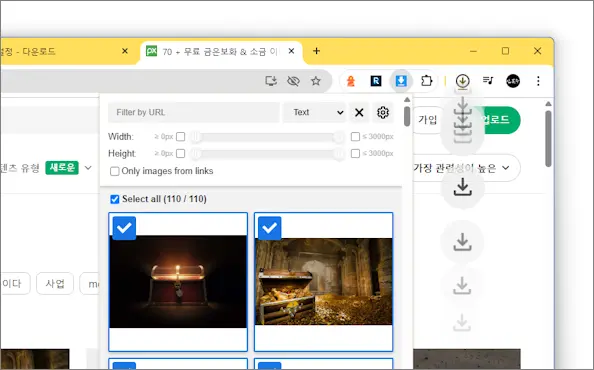Image resolution: width=594 pixels, height=370 pixels.
Task: Switch to the Pixabay 무료 금은보화 tab
Action: (220, 51)
